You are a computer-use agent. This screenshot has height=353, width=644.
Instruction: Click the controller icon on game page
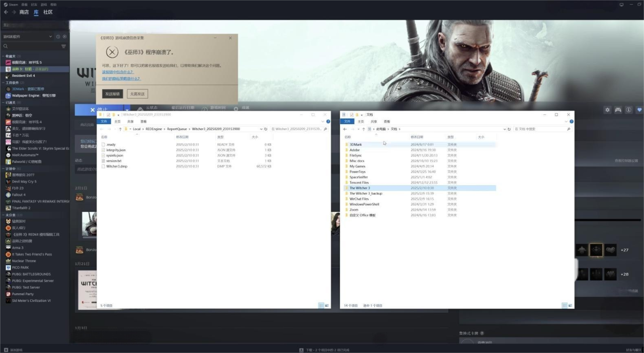pyautogui.click(x=618, y=110)
